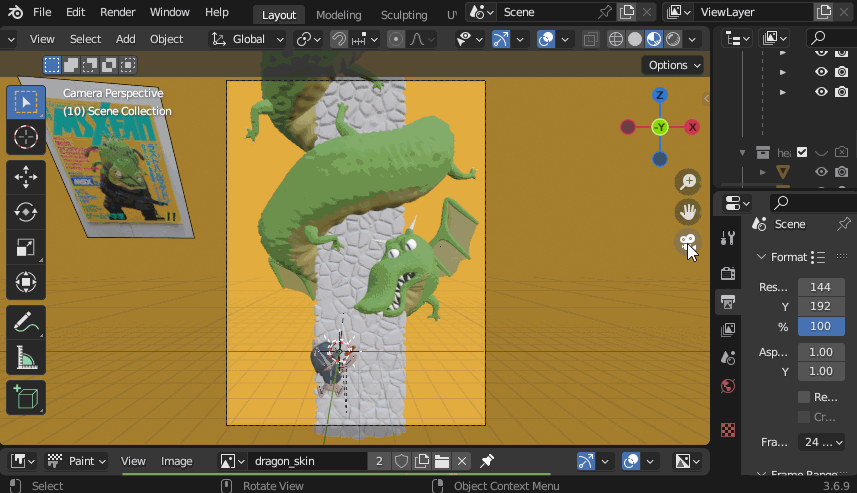This screenshot has width=857, height=493.
Task: Open the File menu
Action: pos(42,12)
